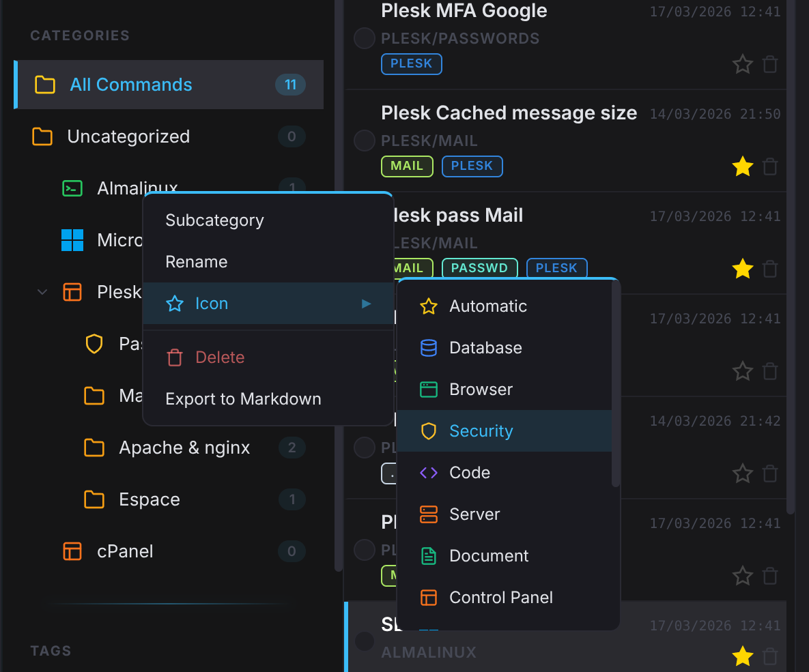Image resolution: width=809 pixels, height=672 pixels.
Task: Open the Icon submenu arrow
Action: 367,304
